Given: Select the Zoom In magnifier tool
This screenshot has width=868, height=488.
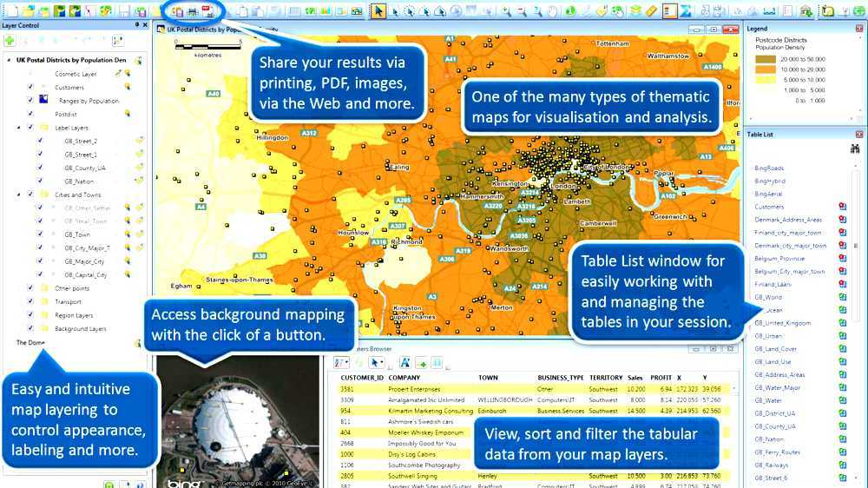Looking at the screenshot, I should [506, 10].
